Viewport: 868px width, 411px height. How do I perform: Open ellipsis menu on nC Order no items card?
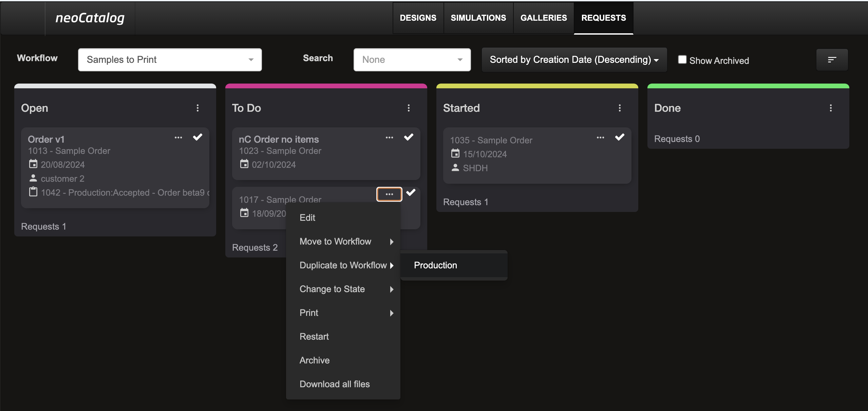coord(390,138)
